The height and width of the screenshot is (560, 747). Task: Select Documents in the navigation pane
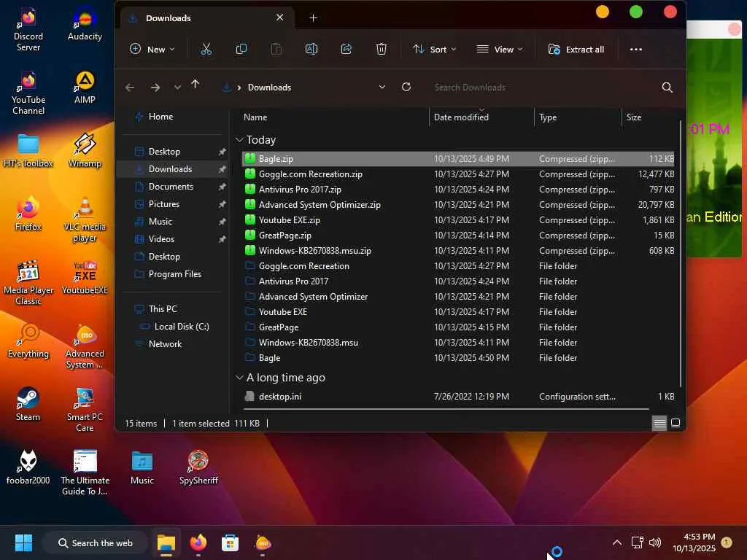tap(171, 187)
